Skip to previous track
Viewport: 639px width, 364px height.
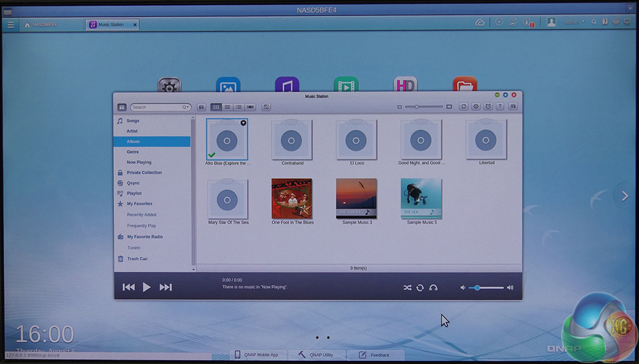point(129,287)
